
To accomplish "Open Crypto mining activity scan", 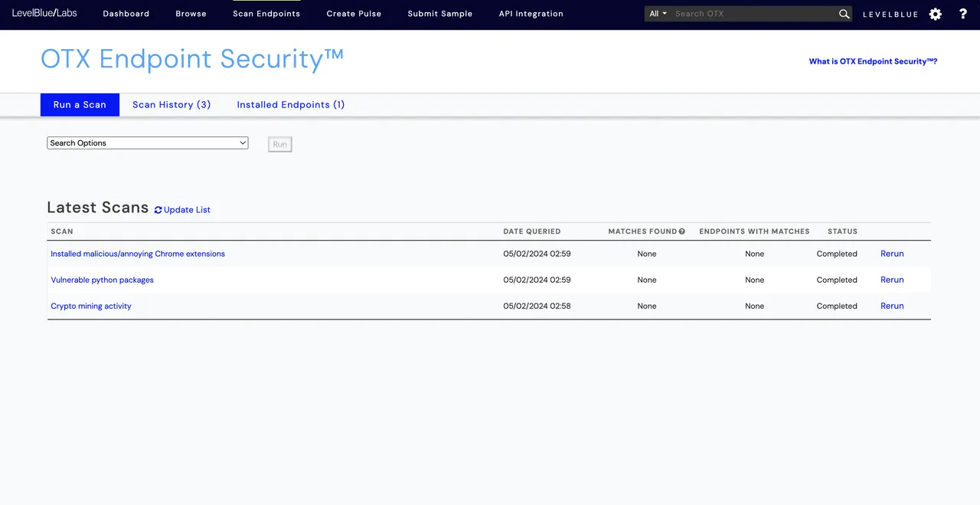I will pos(91,306).
